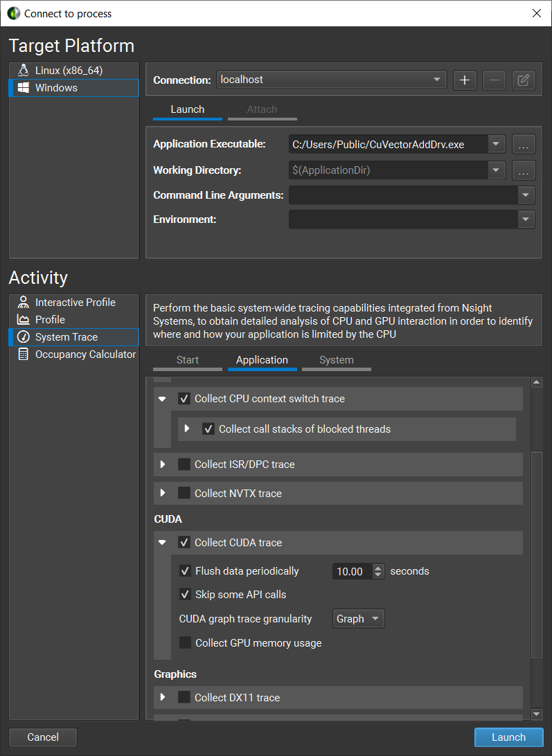The width and height of the screenshot is (552, 756).
Task: Select the Linux (x86_64) platform
Action: click(x=69, y=71)
